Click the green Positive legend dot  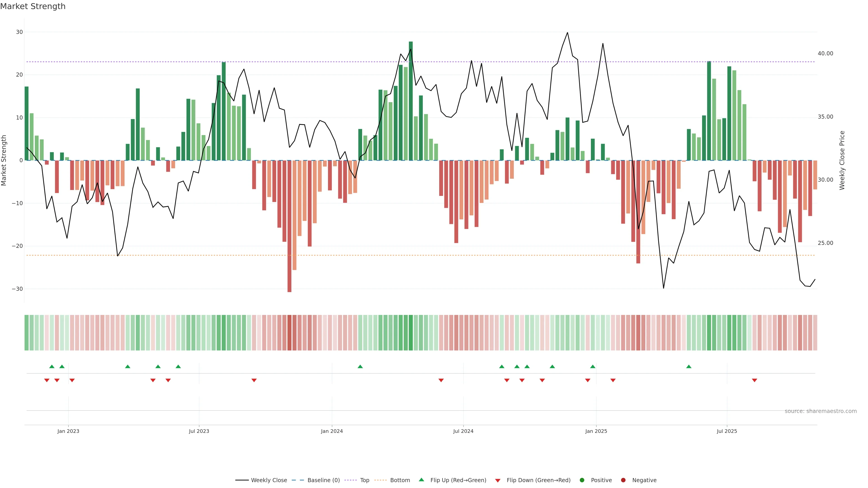point(582,480)
